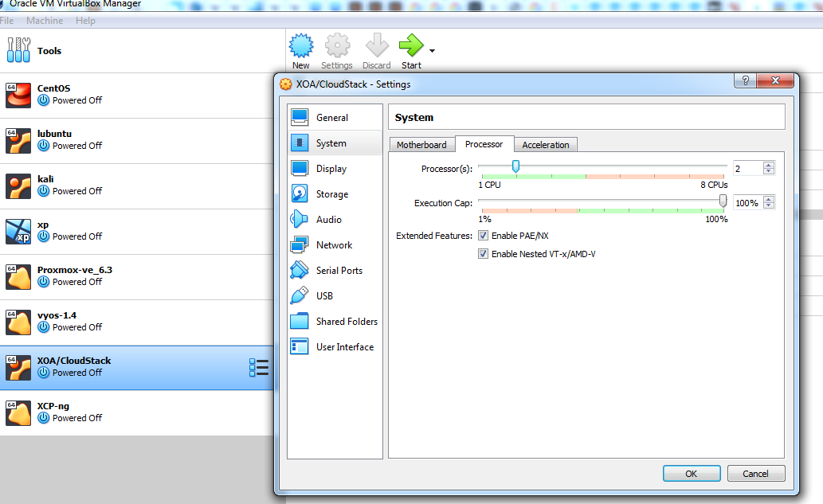Click the XOA/CloudStack machine icon

click(x=18, y=368)
